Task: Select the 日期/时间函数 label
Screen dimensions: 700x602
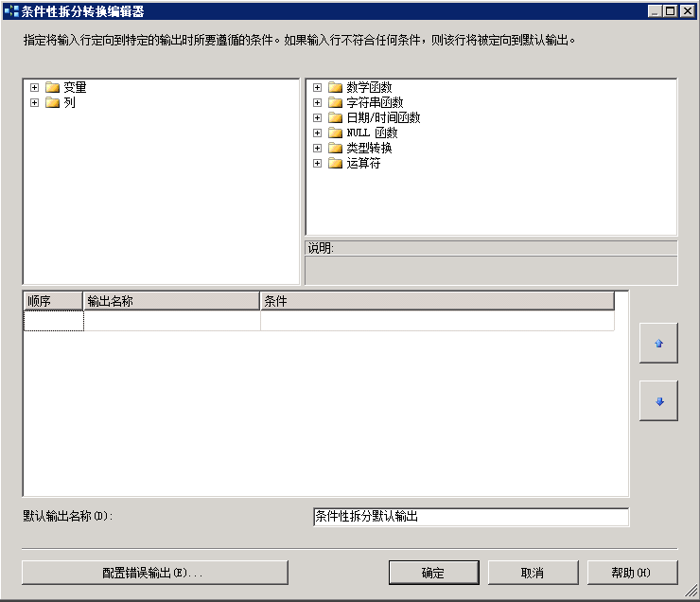Action: tap(383, 118)
